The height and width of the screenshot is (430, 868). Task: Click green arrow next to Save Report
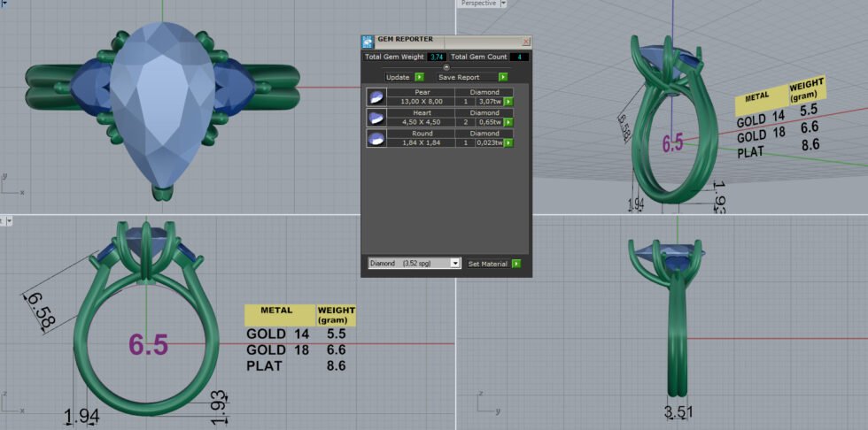tap(502, 77)
